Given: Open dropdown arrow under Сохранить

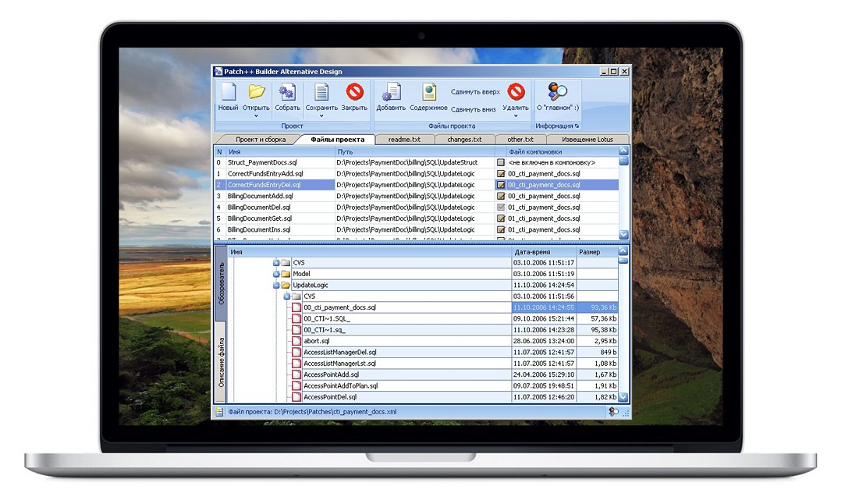Looking at the screenshot, I should tap(321, 115).
